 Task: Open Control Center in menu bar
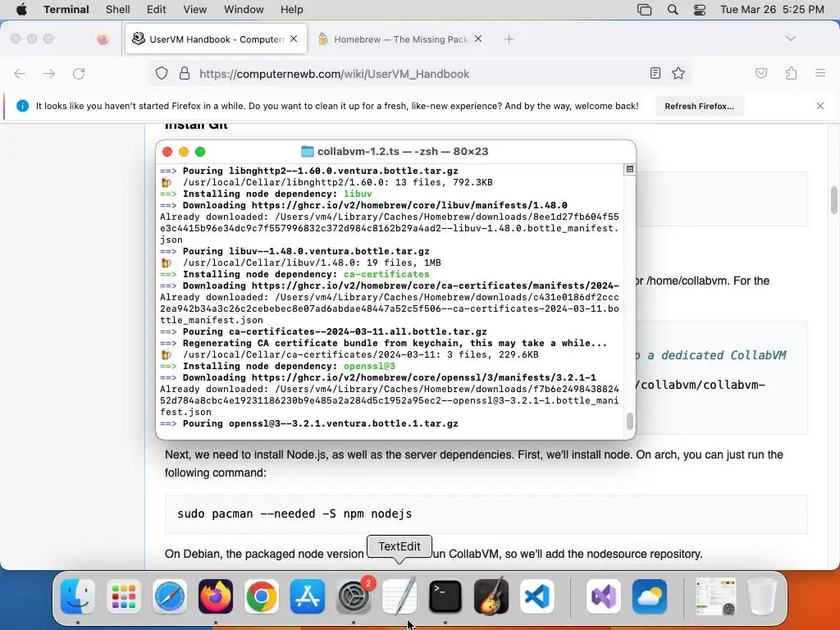pyautogui.click(x=700, y=10)
